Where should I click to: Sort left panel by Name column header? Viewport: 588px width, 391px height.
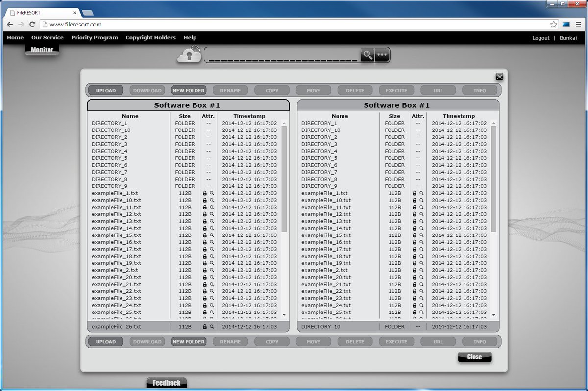pos(130,116)
